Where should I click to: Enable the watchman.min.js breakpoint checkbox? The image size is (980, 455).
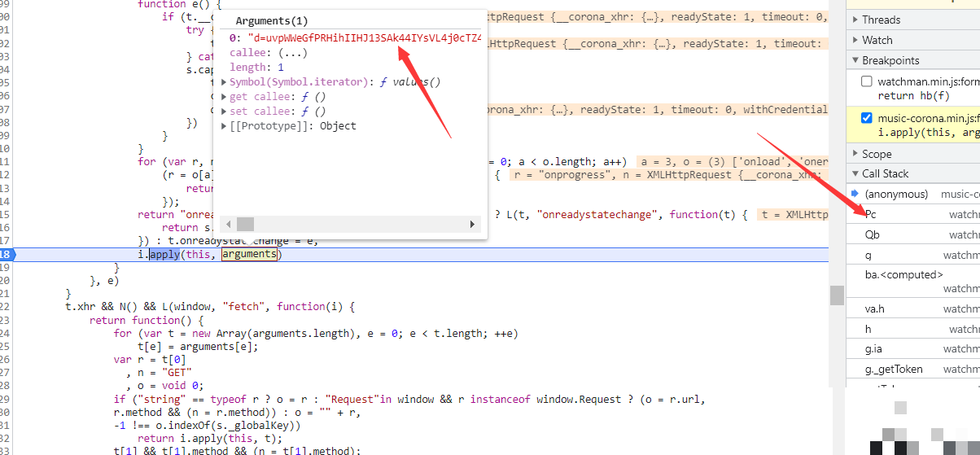point(867,81)
